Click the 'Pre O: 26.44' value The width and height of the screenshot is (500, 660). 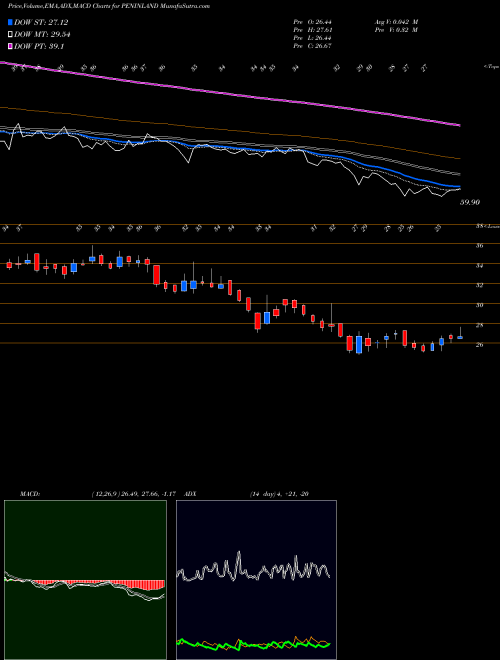pos(312,21)
